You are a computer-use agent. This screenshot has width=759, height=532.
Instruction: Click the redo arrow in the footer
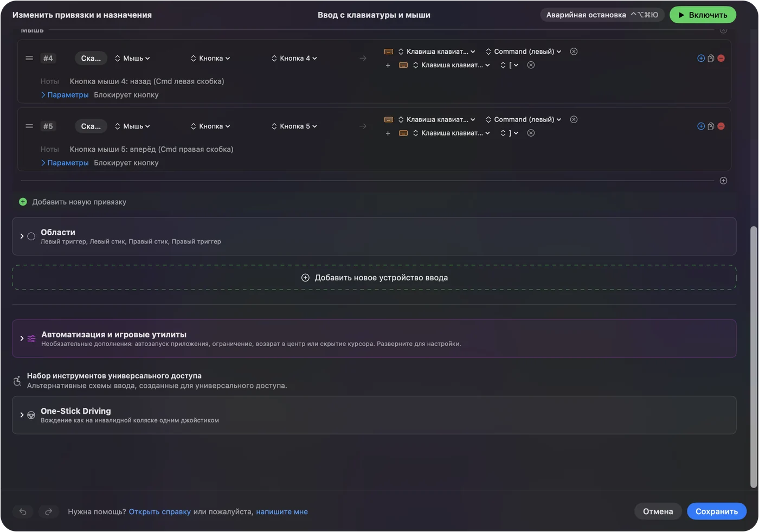48,511
